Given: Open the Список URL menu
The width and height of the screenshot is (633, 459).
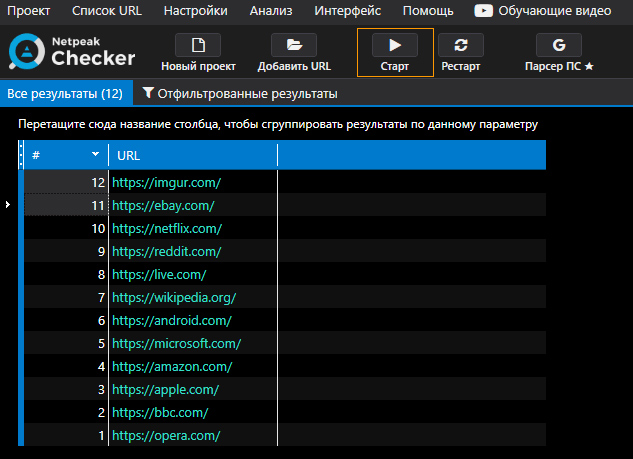Looking at the screenshot, I should click(x=107, y=11).
